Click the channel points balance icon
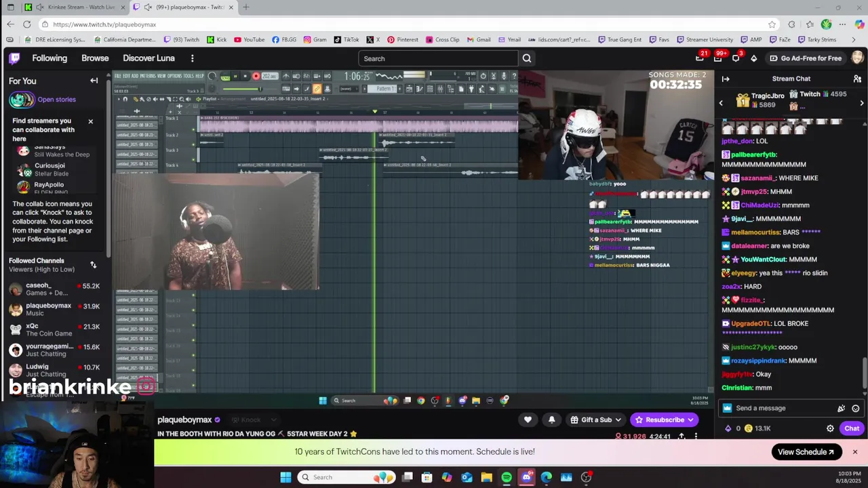 coord(749,428)
